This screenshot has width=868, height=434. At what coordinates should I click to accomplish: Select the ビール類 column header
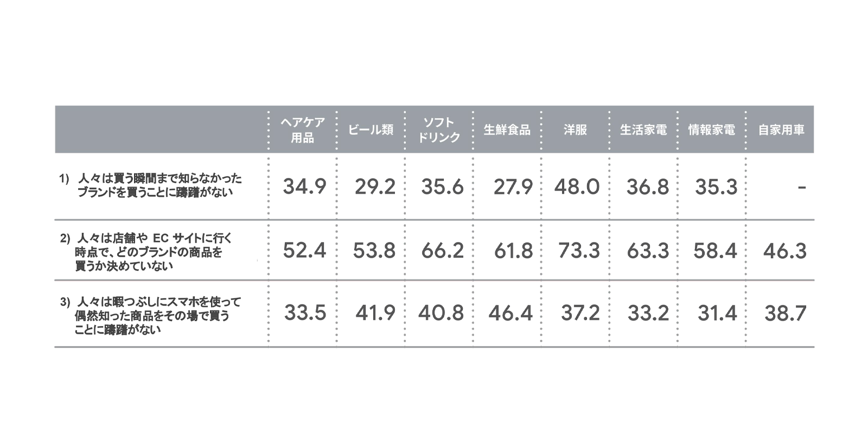[x=371, y=130]
